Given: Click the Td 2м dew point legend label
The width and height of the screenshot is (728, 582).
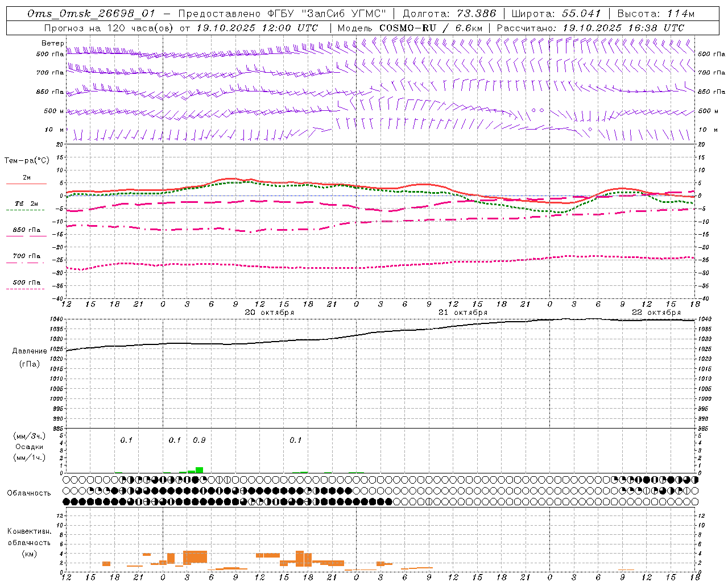Looking at the screenshot, I should point(27,203).
